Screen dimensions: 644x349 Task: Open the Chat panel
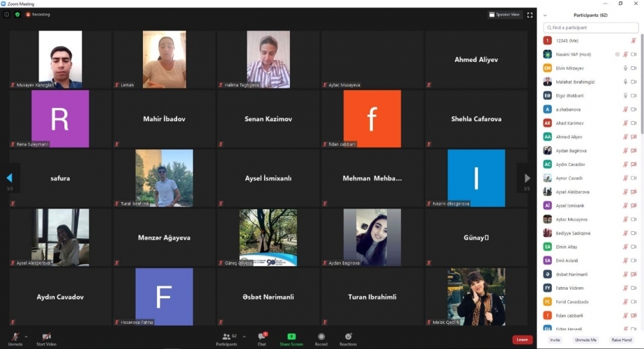coord(261,337)
